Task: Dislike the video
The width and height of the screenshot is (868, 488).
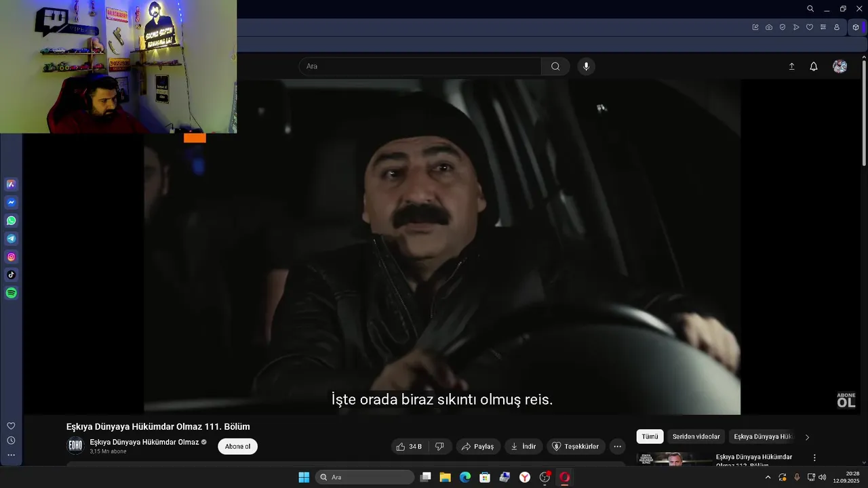Action: pos(439,447)
